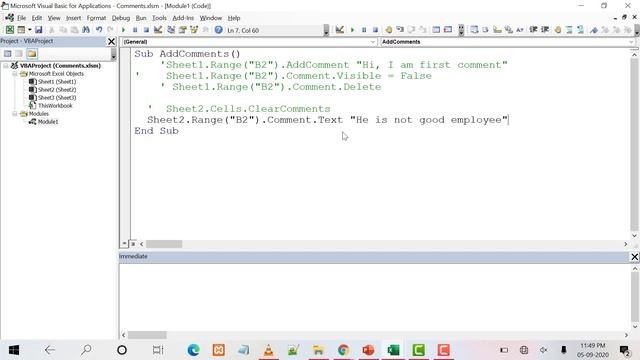Click the Indent icon on Edit toolbar
This screenshot has width=640, height=360.
[x=533, y=29]
